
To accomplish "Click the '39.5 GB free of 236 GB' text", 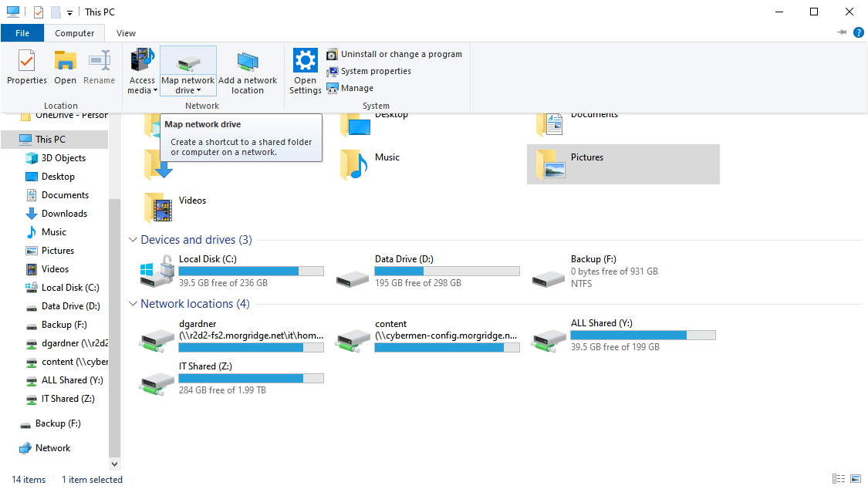I will [x=223, y=283].
